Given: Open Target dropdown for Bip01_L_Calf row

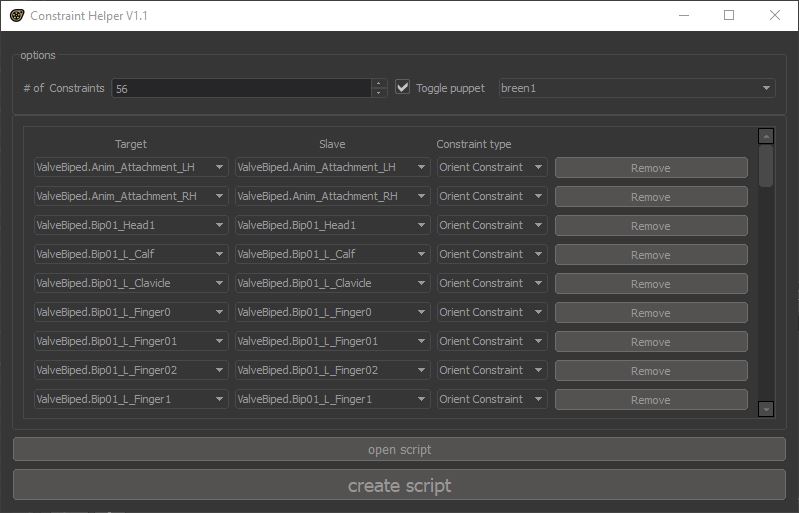Looking at the screenshot, I should pos(130,254).
